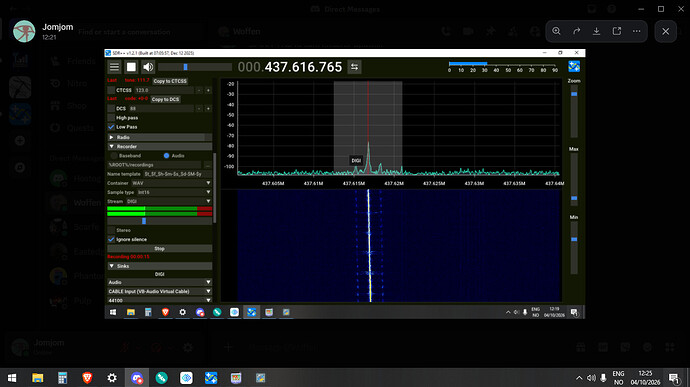Adjust the SDR++ volume slider near speaker
This screenshot has width=690, height=387.
(x=195, y=67)
